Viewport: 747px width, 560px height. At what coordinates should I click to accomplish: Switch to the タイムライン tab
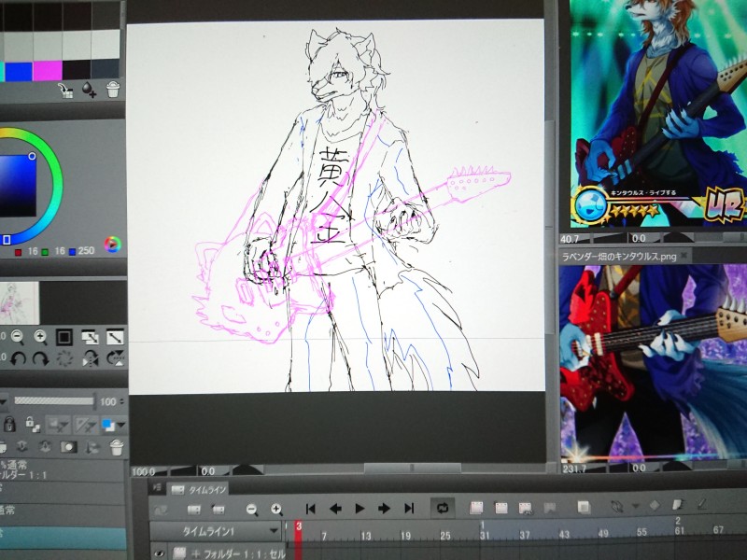coord(200,490)
